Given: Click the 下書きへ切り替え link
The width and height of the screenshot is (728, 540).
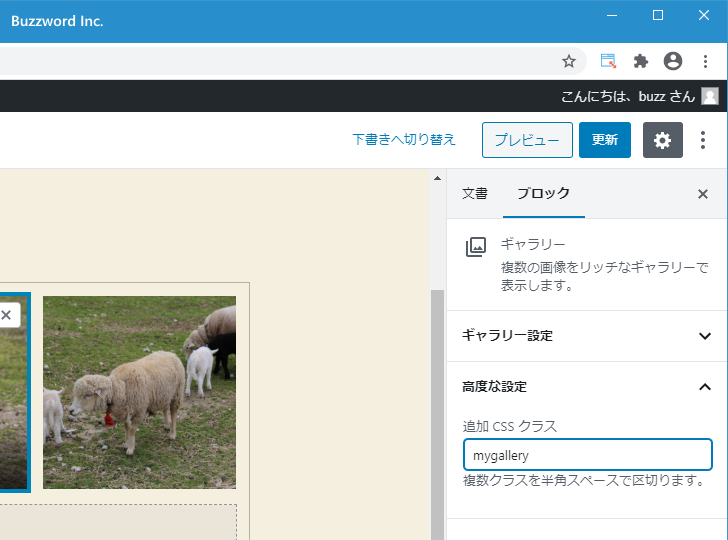Looking at the screenshot, I should click(x=404, y=140).
